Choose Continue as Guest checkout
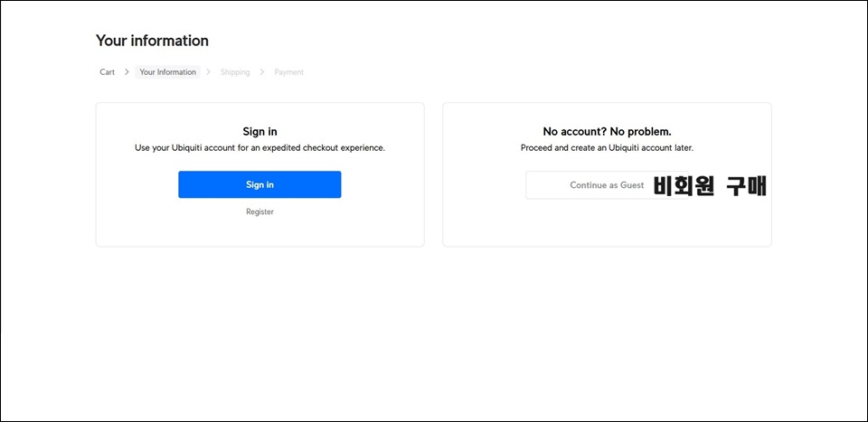 607,185
